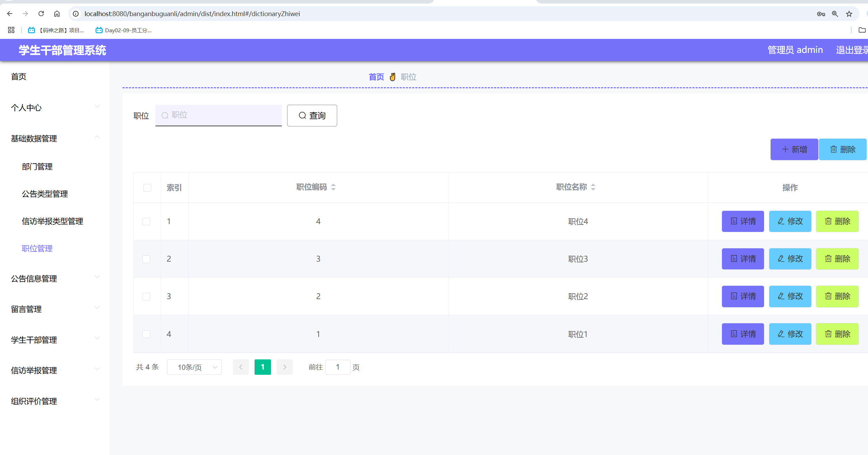Toggle the select-all checkbox in table header
Viewport: 868px width, 455px height.
pyautogui.click(x=147, y=188)
